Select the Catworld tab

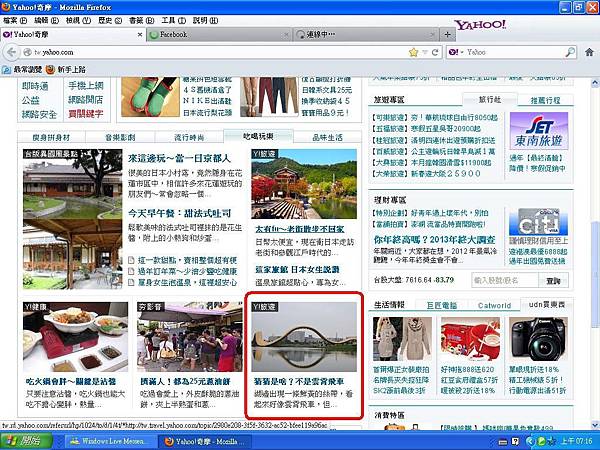494,305
